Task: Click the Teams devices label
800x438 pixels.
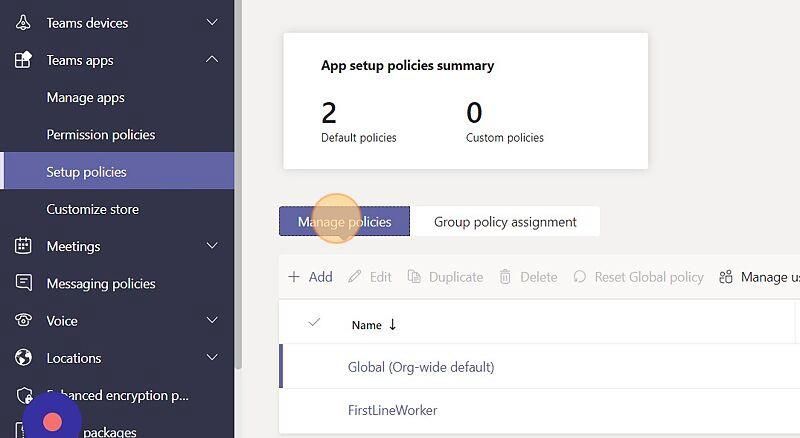Action: (x=87, y=23)
